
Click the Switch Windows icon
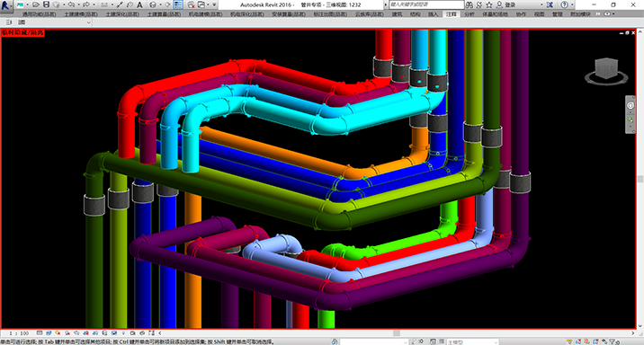(201, 4)
